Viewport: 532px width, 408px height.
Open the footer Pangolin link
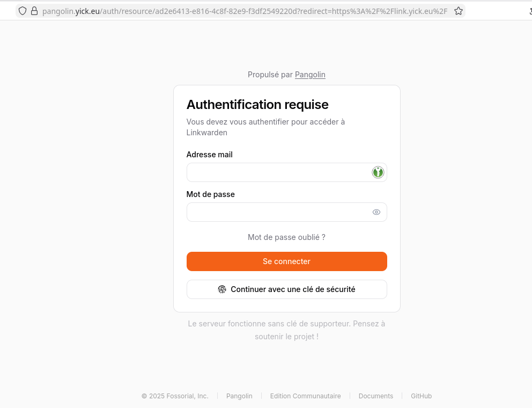[x=239, y=396]
